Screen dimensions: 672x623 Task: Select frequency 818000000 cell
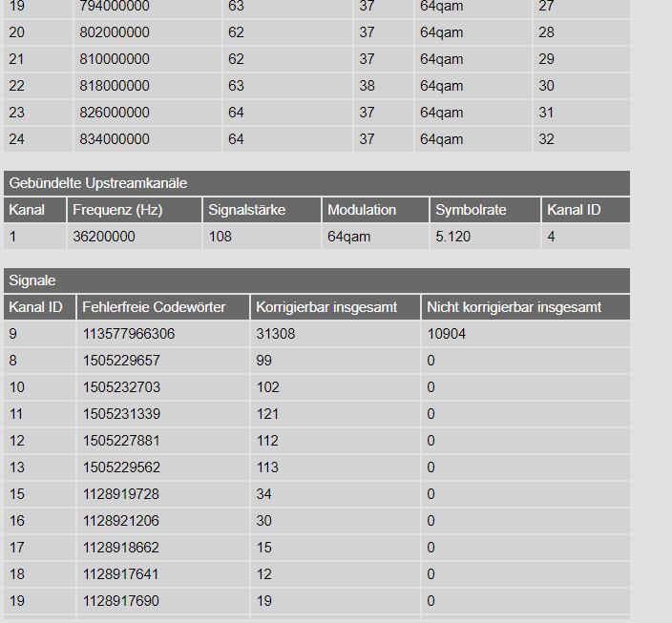115,86
